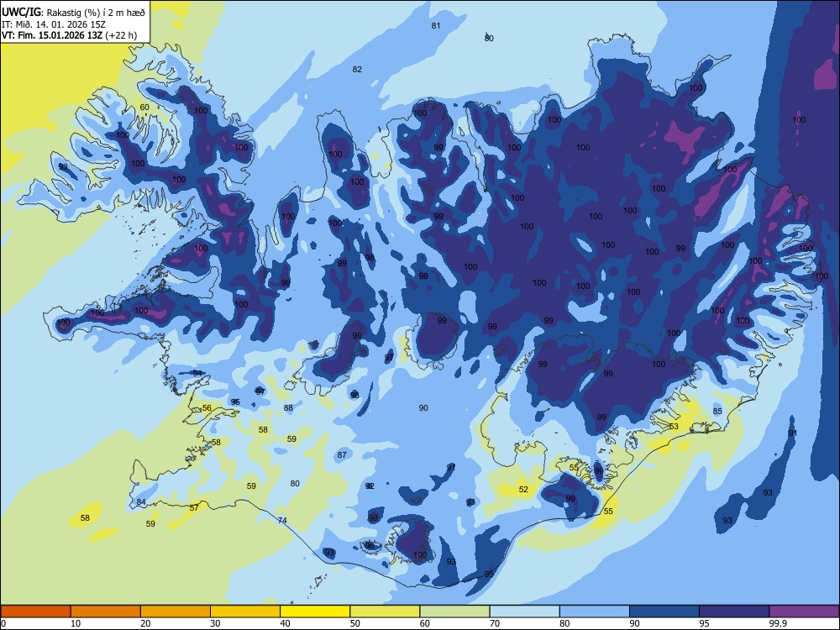This screenshot has width=840, height=630.
Task: Click the legend label '99.9'
Action: pos(778,623)
